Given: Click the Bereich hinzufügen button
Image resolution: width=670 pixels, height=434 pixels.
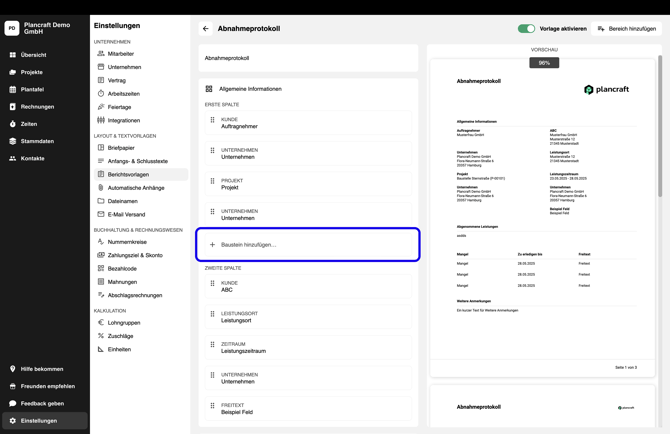Looking at the screenshot, I should point(626,29).
